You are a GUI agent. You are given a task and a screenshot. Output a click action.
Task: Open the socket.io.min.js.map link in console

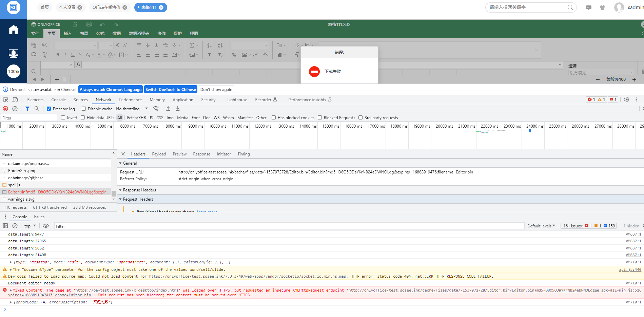pos(248,276)
